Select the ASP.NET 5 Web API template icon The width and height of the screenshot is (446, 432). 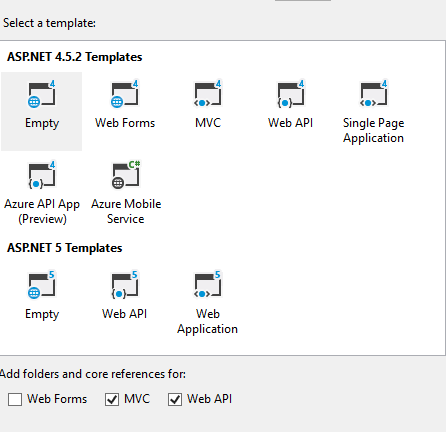(125, 285)
